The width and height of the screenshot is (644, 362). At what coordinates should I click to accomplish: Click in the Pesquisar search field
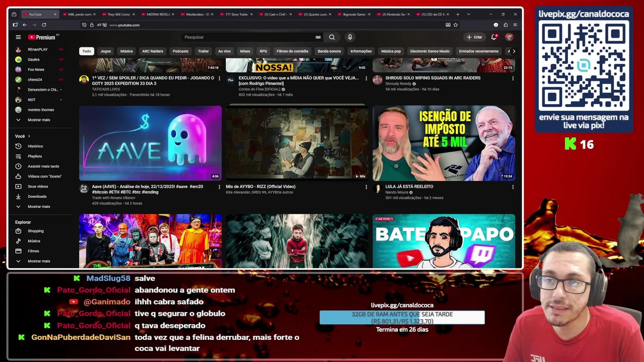247,37
